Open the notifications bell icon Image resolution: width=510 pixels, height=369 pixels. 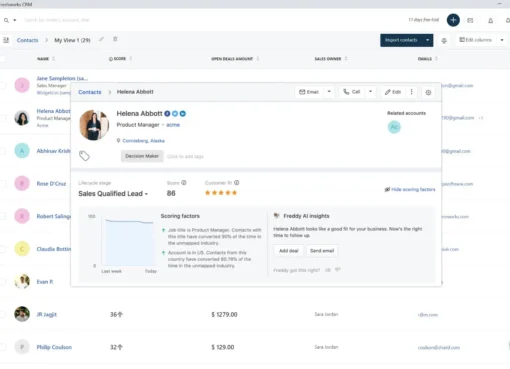[490, 21]
